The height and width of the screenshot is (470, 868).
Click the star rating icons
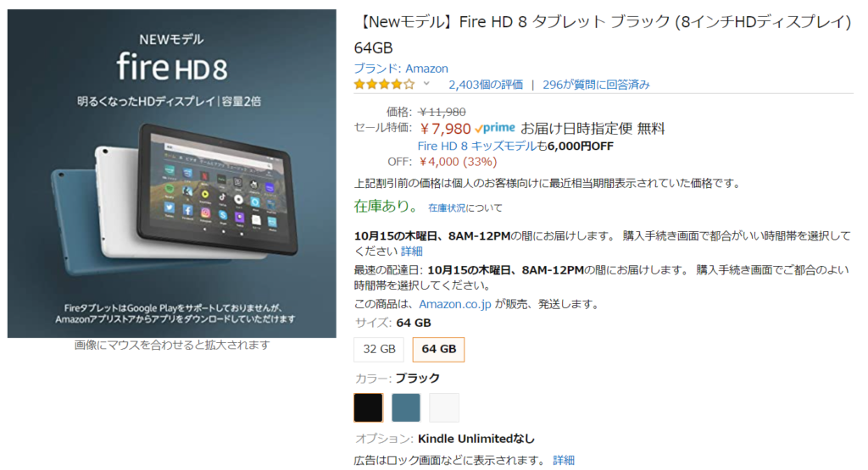(x=384, y=85)
